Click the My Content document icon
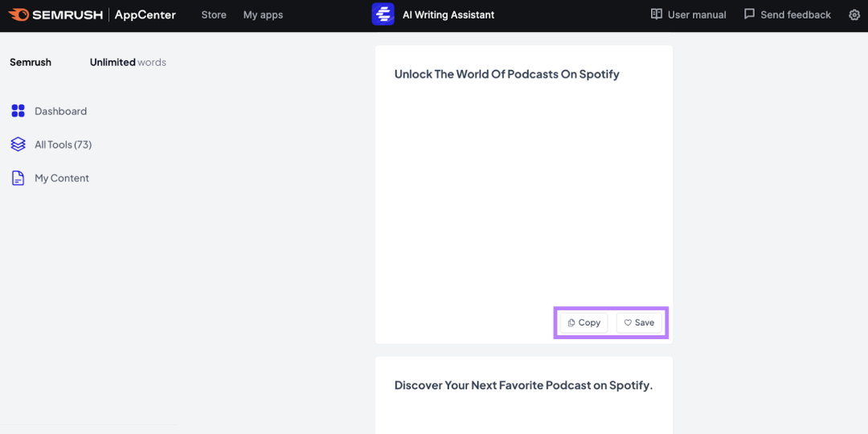The image size is (868, 434). click(x=18, y=178)
